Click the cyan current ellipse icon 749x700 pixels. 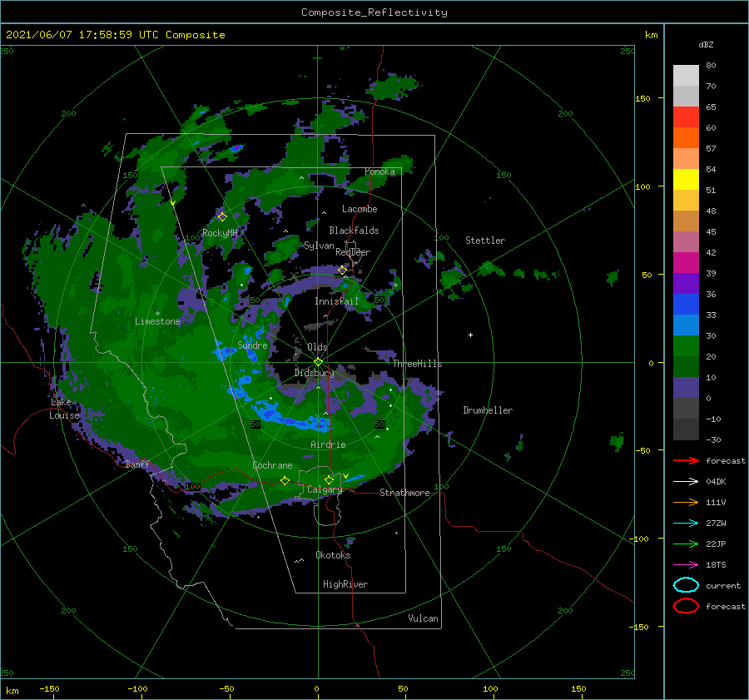(x=686, y=585)
